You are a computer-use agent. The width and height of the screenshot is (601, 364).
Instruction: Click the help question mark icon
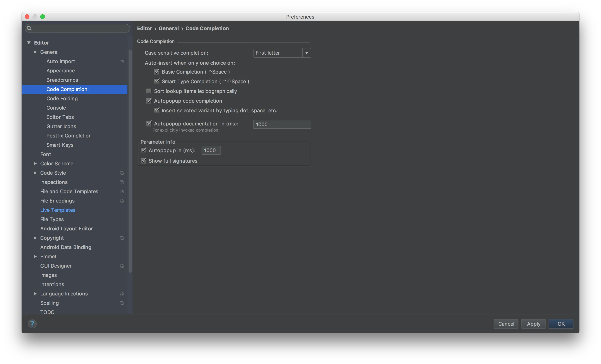pyautogui.click(x=32, y=324)
